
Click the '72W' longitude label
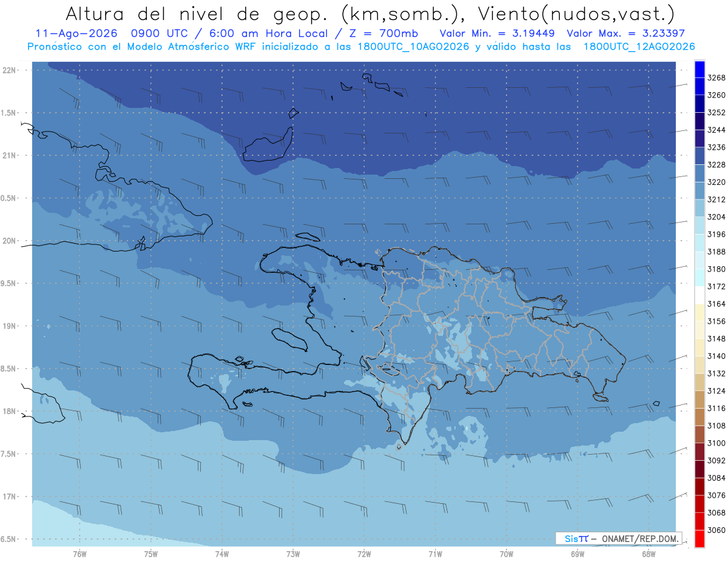click(364, 554)
